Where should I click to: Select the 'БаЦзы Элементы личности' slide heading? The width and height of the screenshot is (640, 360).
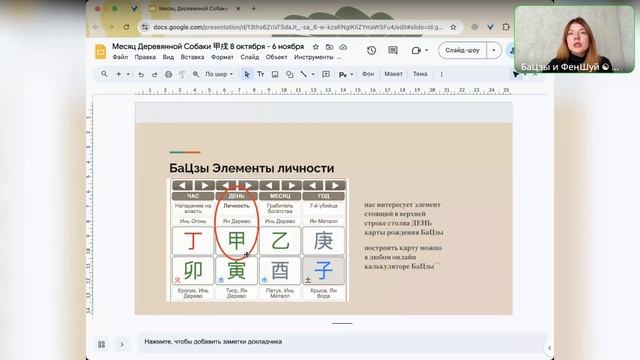pyautogui.click(x=252, y=168)
